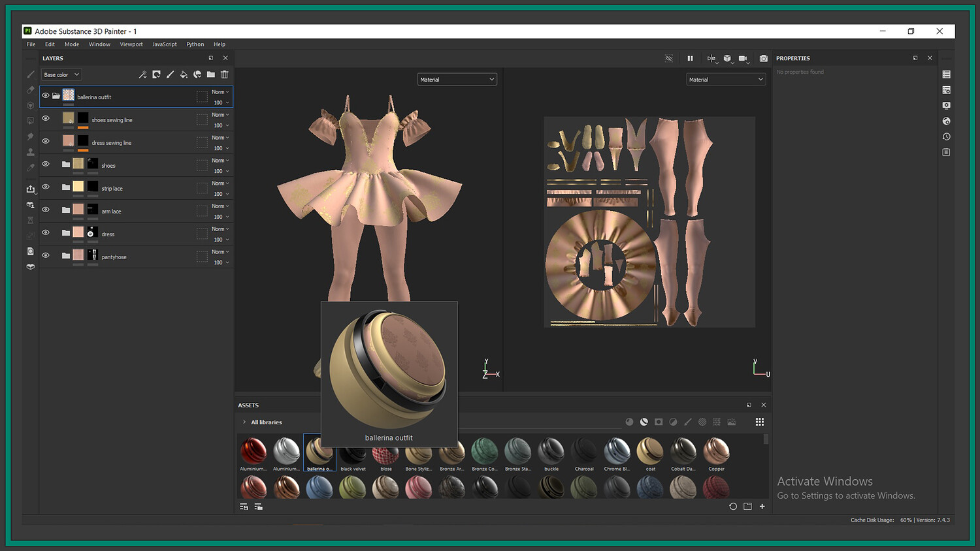This screenshot has width=980, height=551.
Task: Select the dress layer folder
Action: click(108, 234)
